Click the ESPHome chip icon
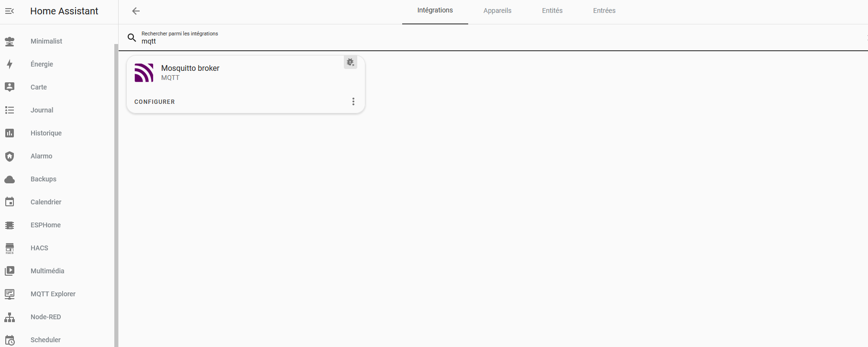Screen dimensions: 868x347 (x=10, y=225)
